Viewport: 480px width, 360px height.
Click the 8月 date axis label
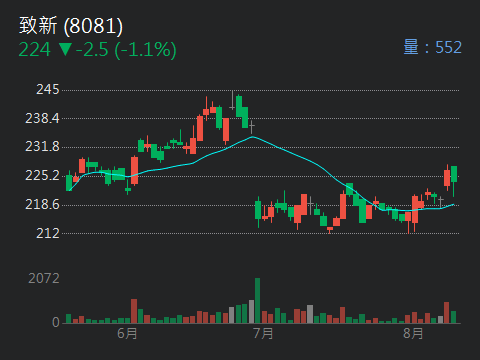pos(413,333)
